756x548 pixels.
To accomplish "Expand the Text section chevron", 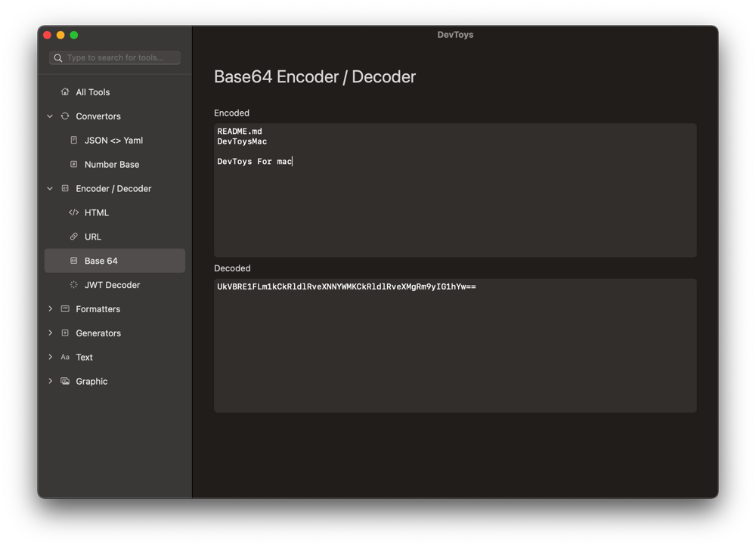I will 50,358.
